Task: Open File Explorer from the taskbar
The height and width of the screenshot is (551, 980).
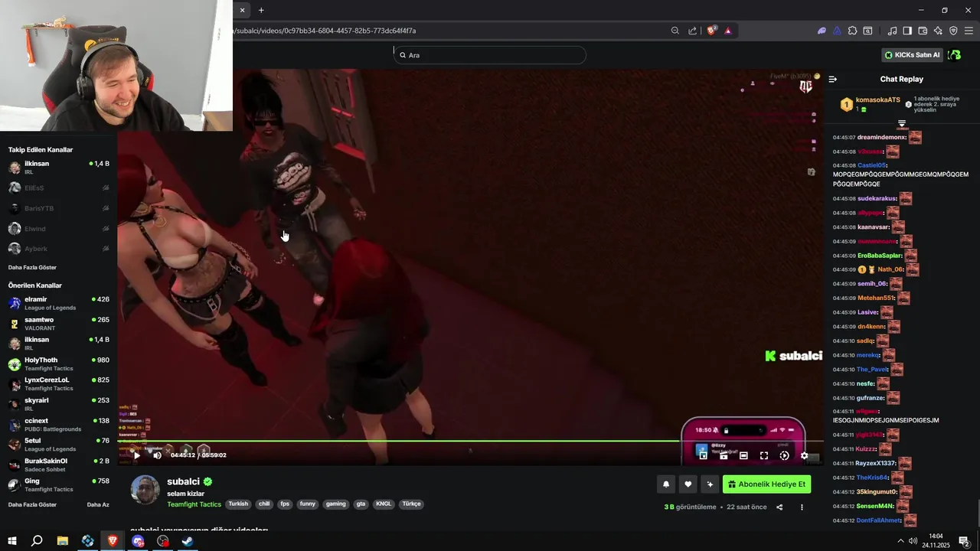Action: (x=63, y=541)
